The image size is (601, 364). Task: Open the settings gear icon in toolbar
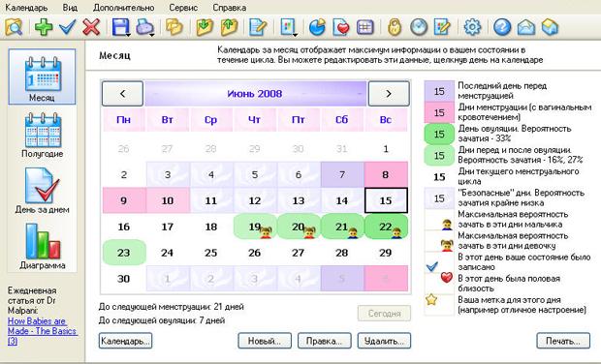tap(472, 27)
